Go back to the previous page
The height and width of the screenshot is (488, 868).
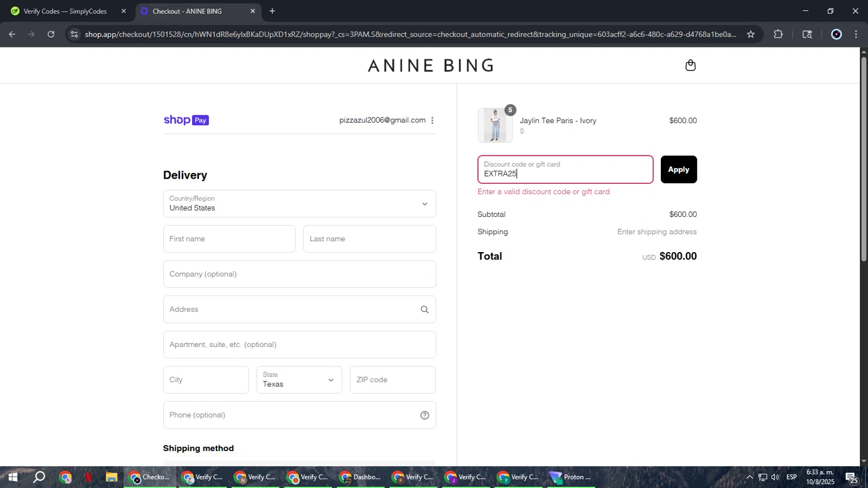(x=12, y=34)
